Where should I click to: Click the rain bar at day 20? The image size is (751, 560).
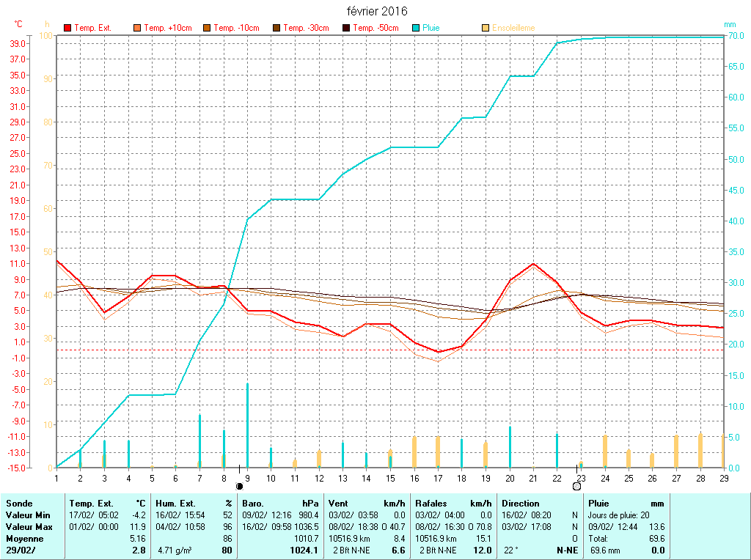[510, 446]
